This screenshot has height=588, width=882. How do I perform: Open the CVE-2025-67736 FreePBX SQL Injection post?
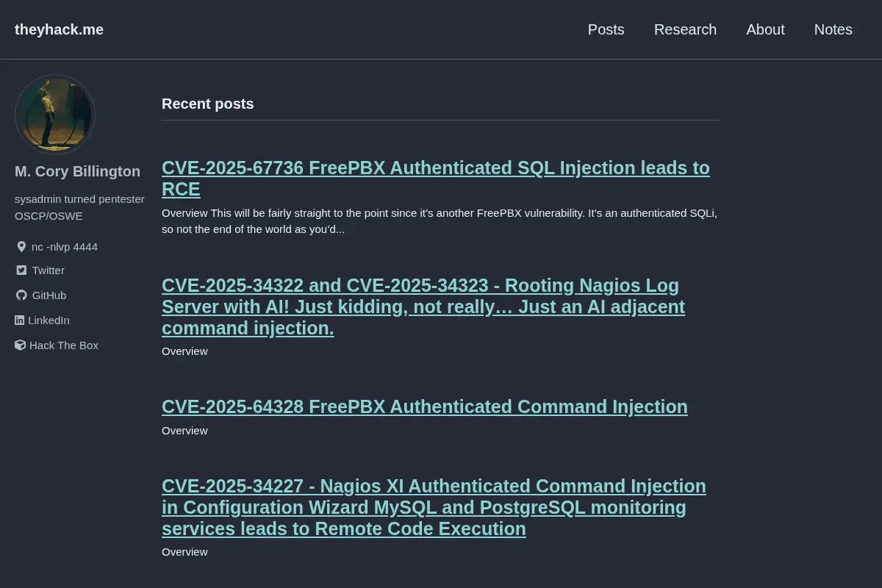(436, 179)
